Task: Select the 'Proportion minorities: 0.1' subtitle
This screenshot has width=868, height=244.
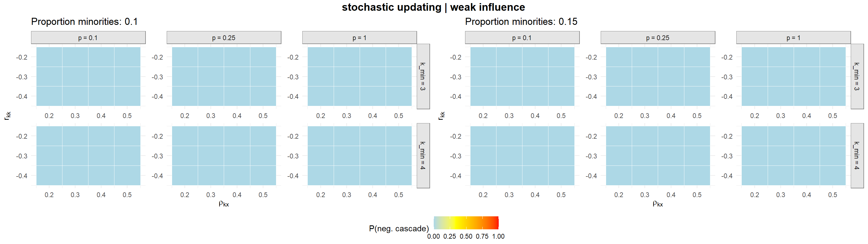Action: pyautogui.click(x=84, y=22)
